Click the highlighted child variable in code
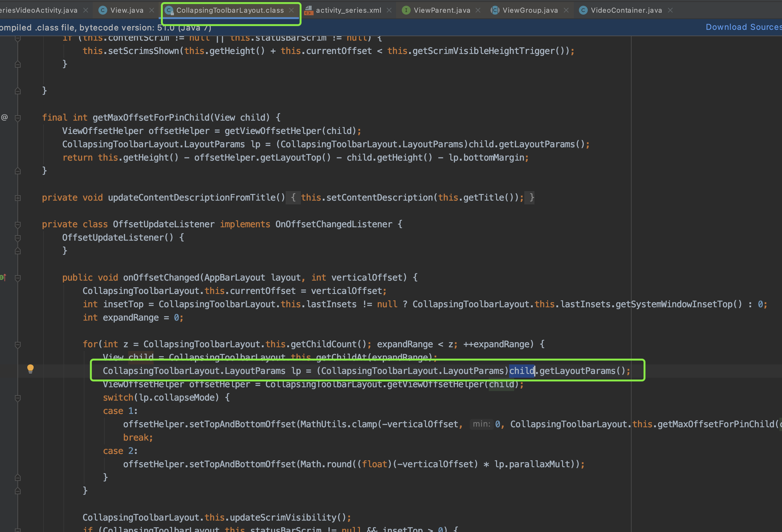Screen dimensions: 782x532 [x=521, y=371]
